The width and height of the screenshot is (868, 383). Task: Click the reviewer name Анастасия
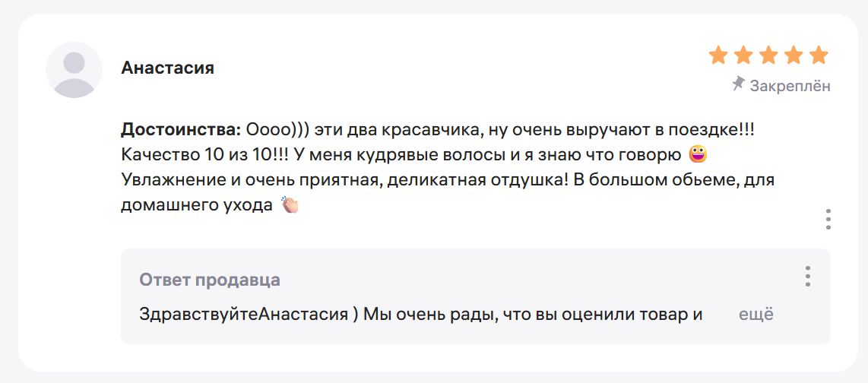168,68
